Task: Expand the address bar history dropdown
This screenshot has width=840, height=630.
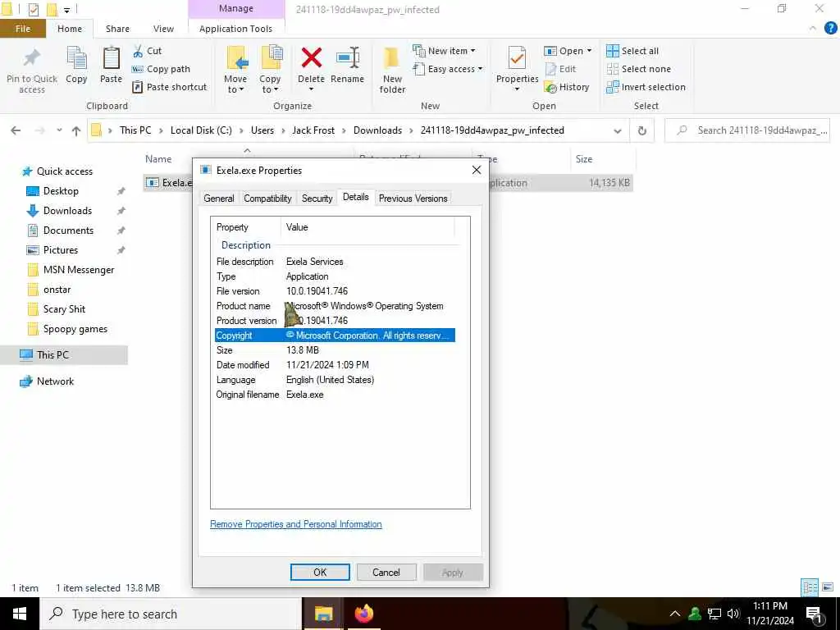Action: pos(618,130)
